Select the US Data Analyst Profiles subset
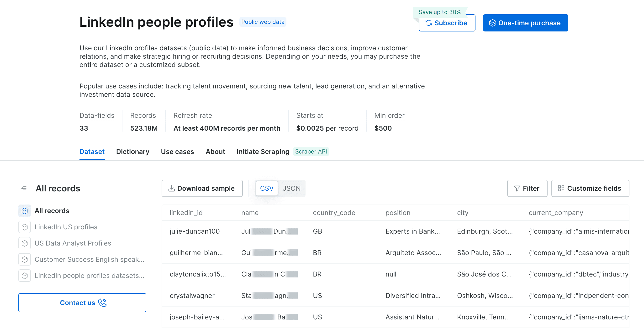This screenshot has width=644, height=328. 73,243
